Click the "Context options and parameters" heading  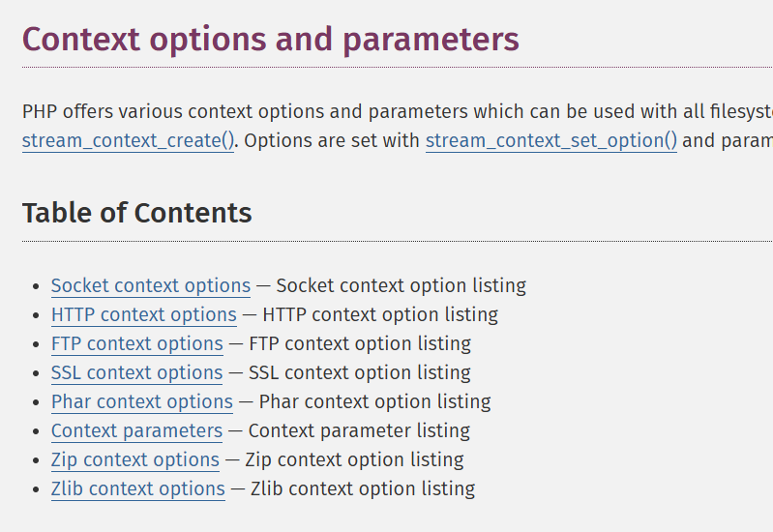[271, 39]
